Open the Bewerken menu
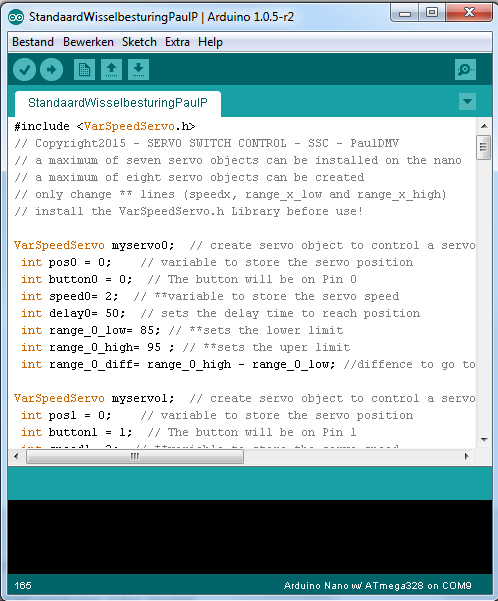498x601 pixels. point(88,42)
